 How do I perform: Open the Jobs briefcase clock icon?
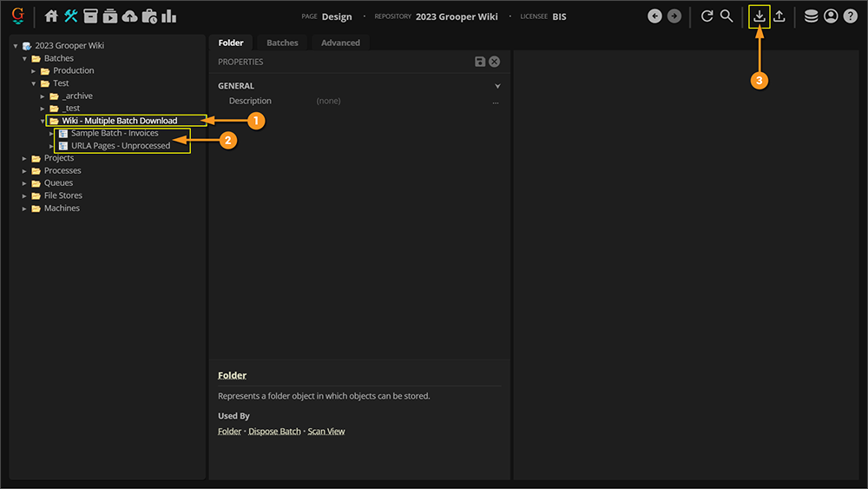[149, 16]
